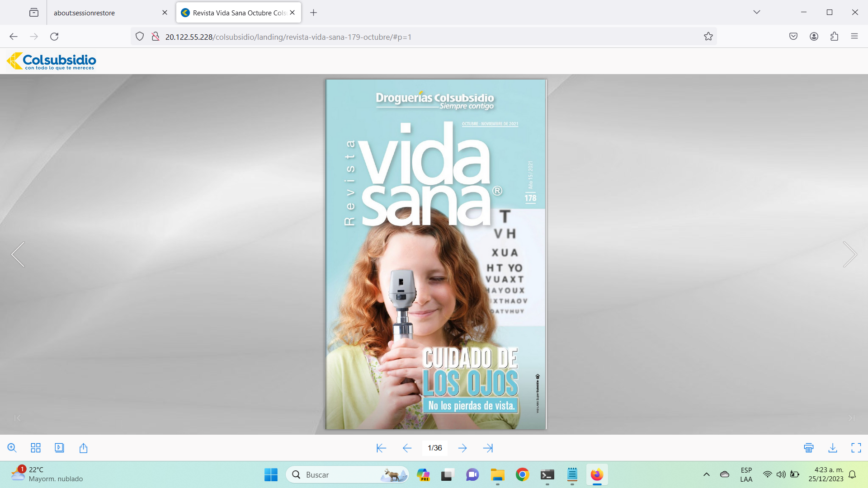Click the URL address bar

(x=424, y=37)
